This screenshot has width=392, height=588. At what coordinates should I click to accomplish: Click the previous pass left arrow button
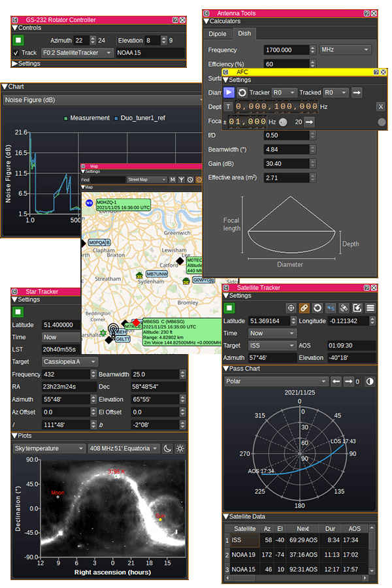click(x=336, y=382)
